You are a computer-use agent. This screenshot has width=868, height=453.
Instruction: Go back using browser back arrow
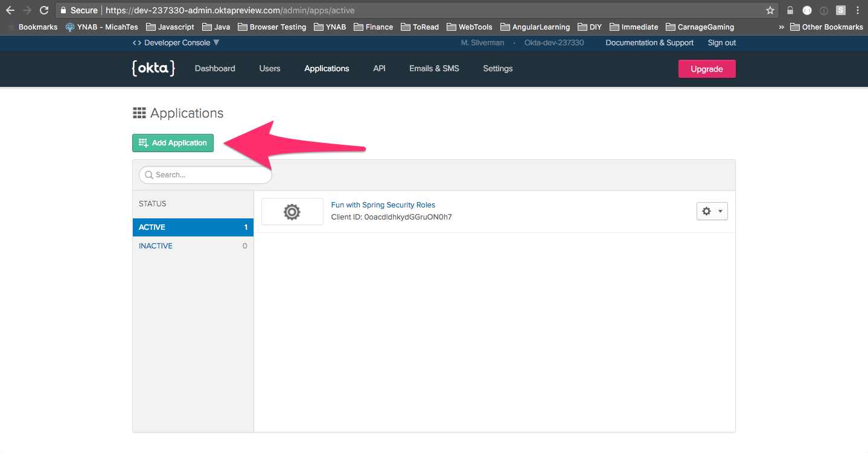click(x=10, y=10)
